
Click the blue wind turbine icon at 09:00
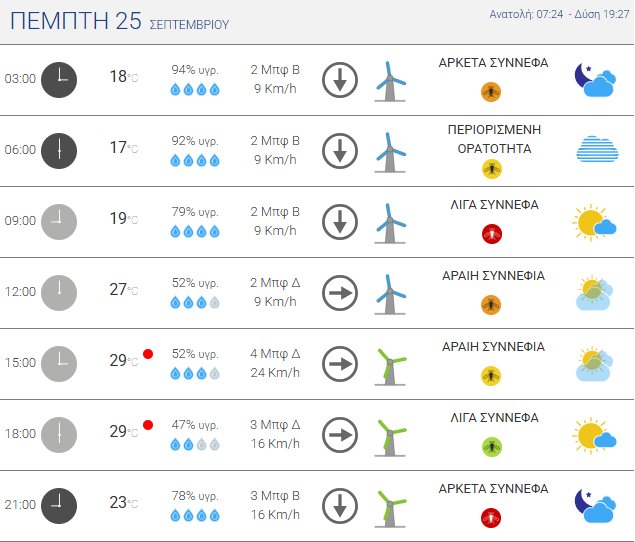pos(390,223)
